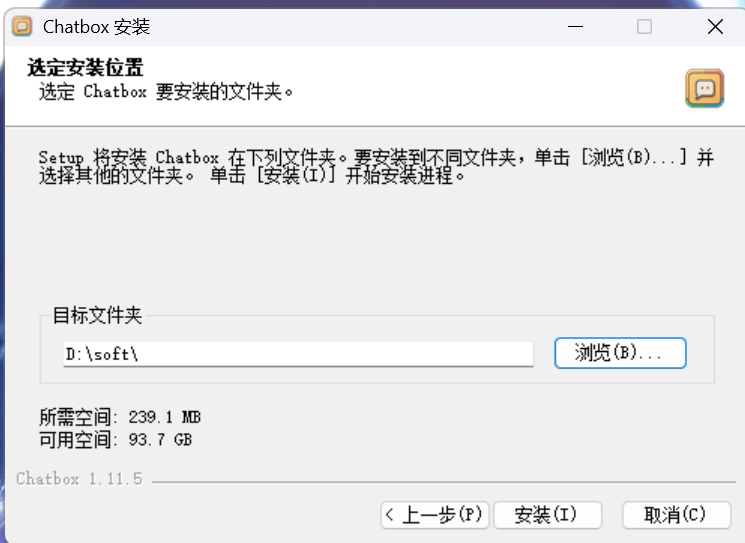Click the 选定安装位置 heading
The height and width of the screenshot is (543, 745).
85,67
